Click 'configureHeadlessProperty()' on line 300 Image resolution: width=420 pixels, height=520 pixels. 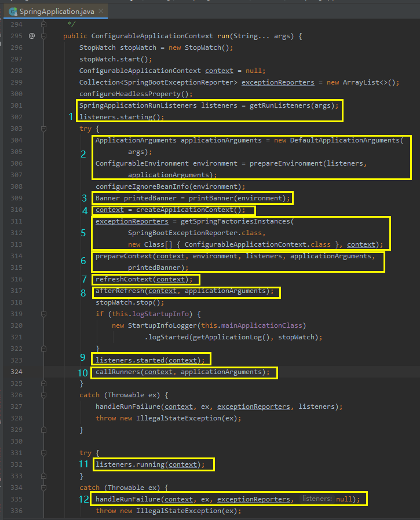134,94
